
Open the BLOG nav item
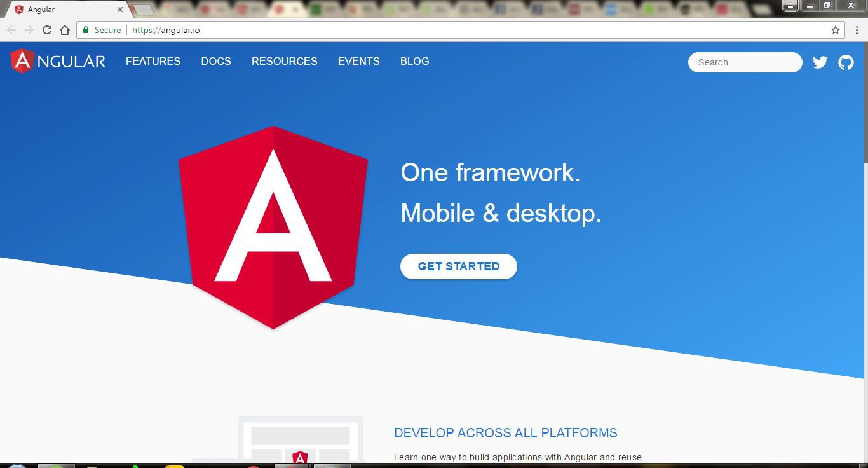pos(414,61)
